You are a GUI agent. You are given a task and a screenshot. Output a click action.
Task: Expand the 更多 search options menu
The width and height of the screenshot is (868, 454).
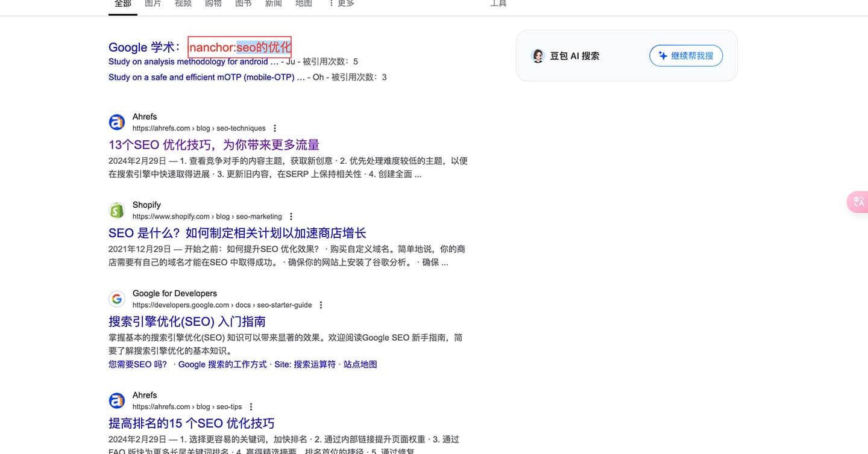(341, 4)
